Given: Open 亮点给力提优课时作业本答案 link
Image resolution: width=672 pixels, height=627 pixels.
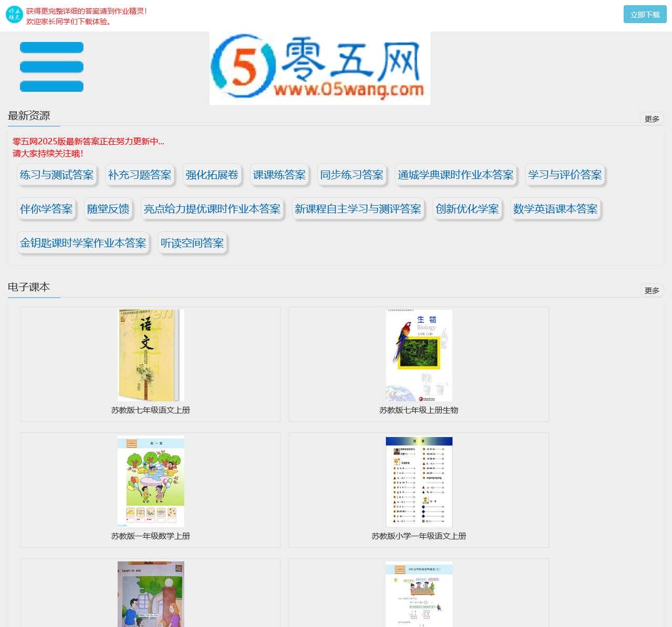Looking at the screenshot, I should (212, 209).
